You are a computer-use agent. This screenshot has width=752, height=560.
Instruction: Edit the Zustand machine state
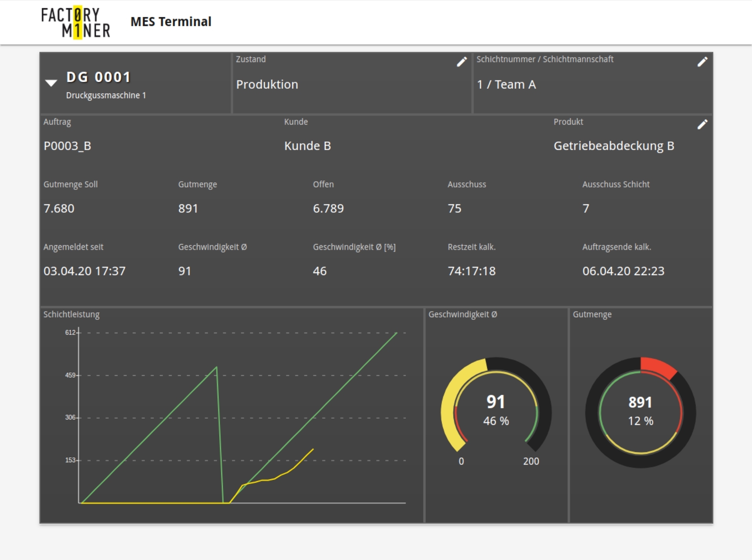pos(462,62)
